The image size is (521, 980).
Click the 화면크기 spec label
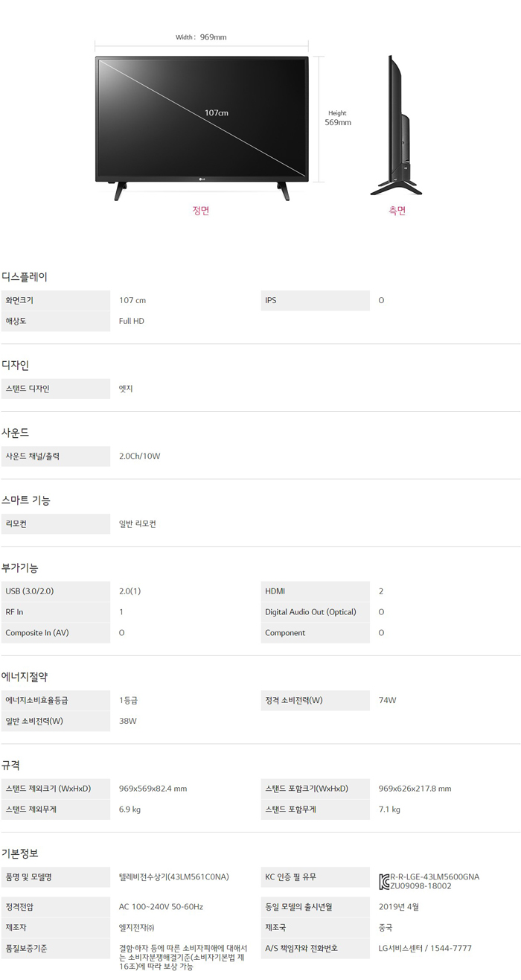click(20, 300)
